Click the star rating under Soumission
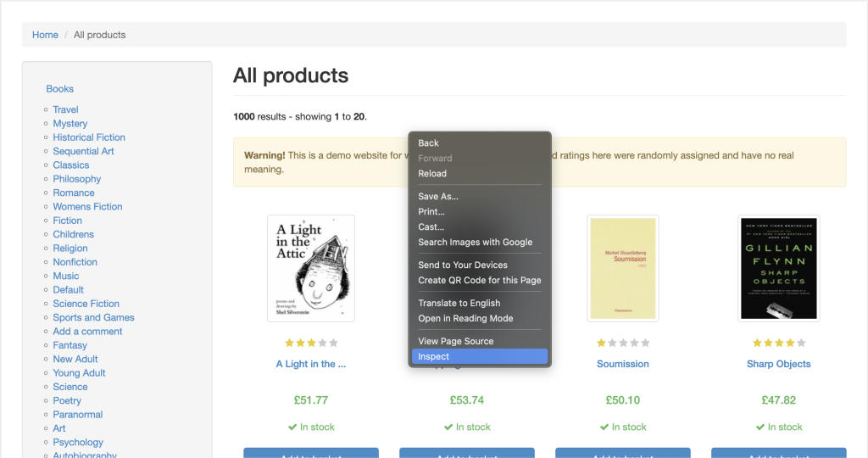The image size is (868, 458). click(x=623, y=343)
